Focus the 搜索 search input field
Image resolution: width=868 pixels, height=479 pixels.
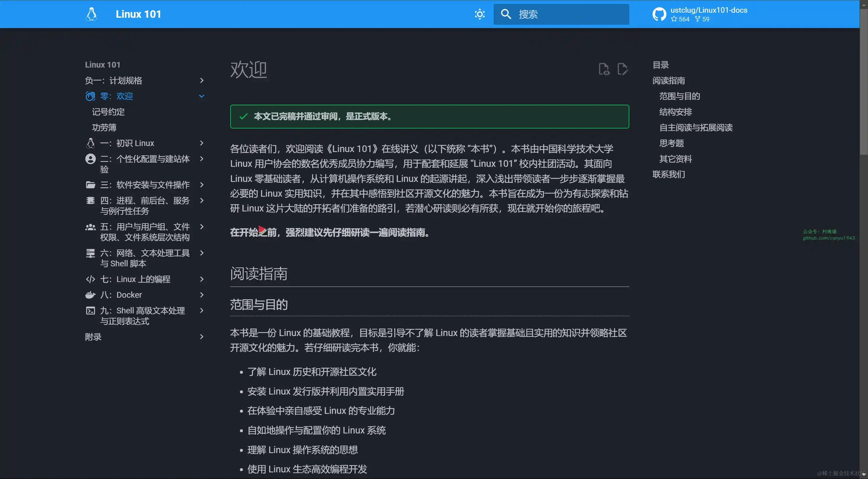(x=561, y=14)
